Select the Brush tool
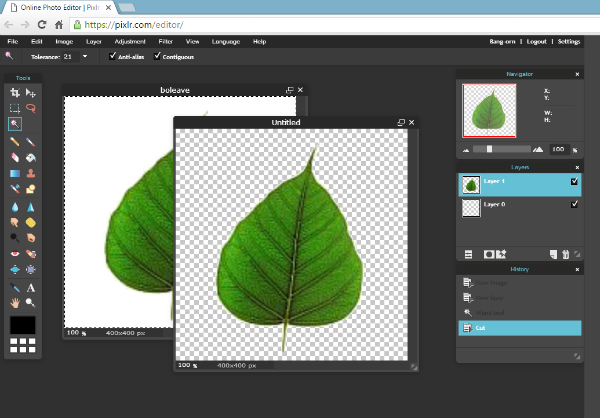Screen dimensions: 600x418 31,142
